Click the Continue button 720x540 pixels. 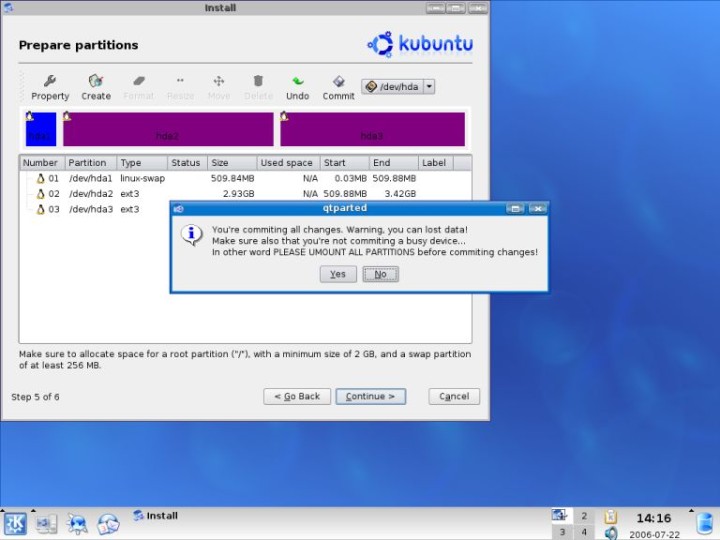click(370, 396)
